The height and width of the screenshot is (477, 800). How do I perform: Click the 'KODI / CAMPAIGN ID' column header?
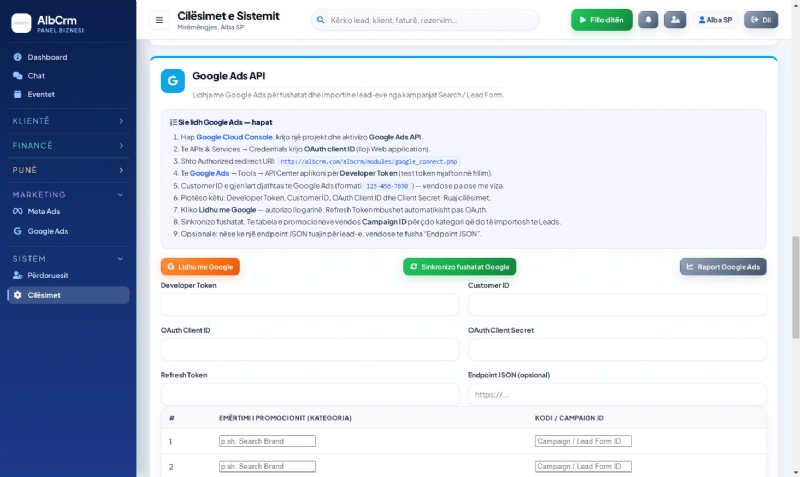tap(569, 418)
